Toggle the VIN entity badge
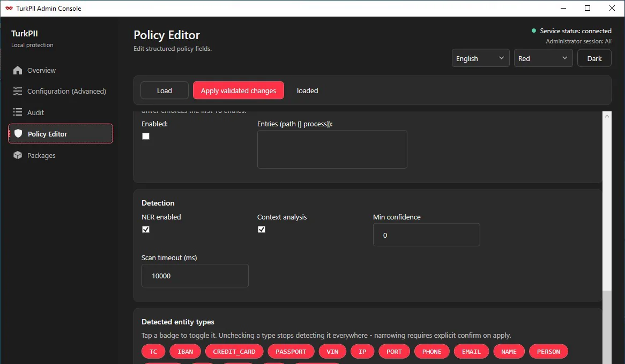Viewport: 625px width, 364px height. click(x=332, y=352)
